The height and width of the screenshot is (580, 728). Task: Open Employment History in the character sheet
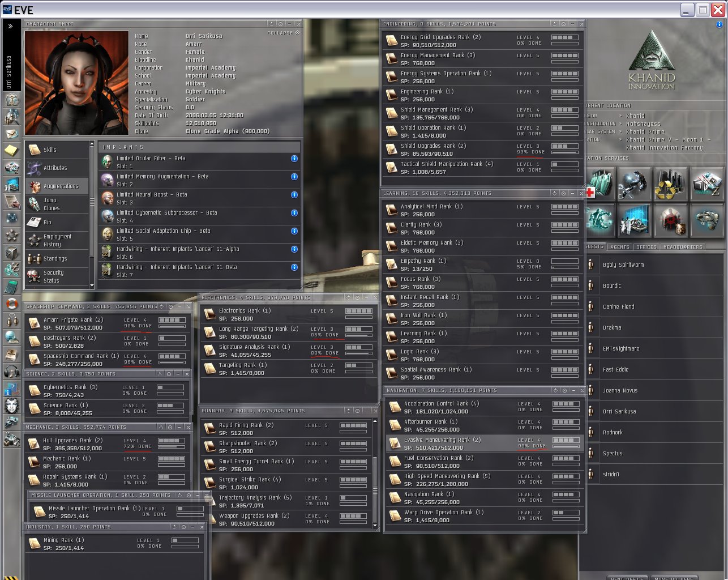coord(57,240)
